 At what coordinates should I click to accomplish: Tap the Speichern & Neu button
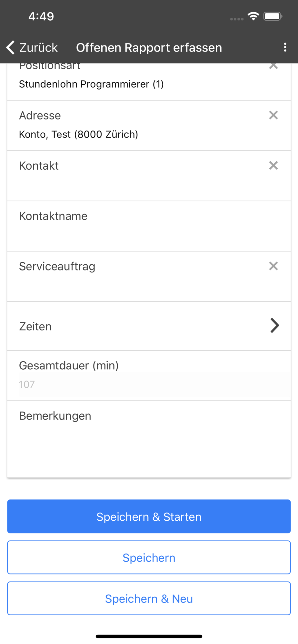[x=149, y=598]
